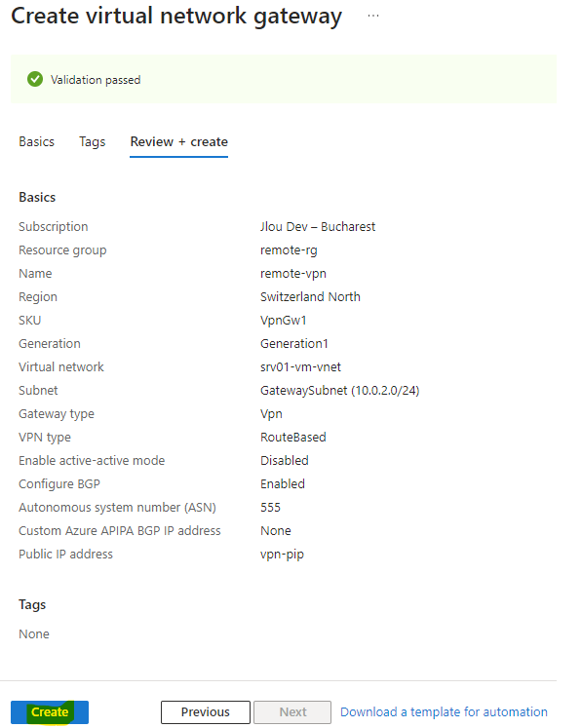Image resolution: width=582 pixels, height=728 pixels.
Task: Click the Create virtual network gateway title
Action: (x=176, y=17)
